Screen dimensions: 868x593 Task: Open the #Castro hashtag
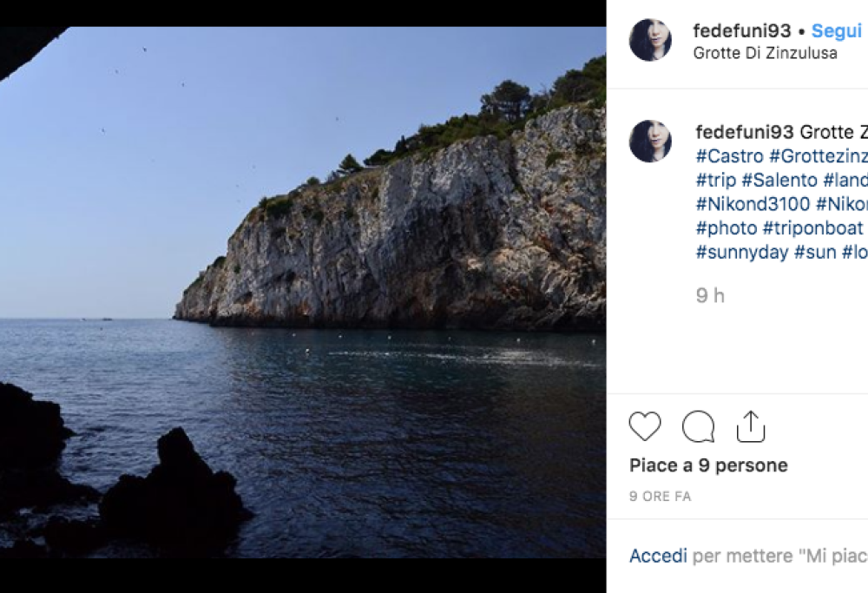[x=727, y=156]
